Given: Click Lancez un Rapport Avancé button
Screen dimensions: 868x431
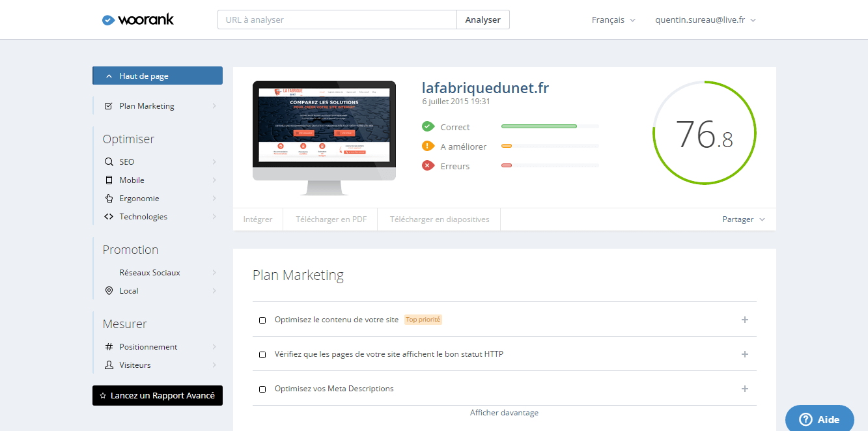Looking at the screenshot, I should coord(158,395).
